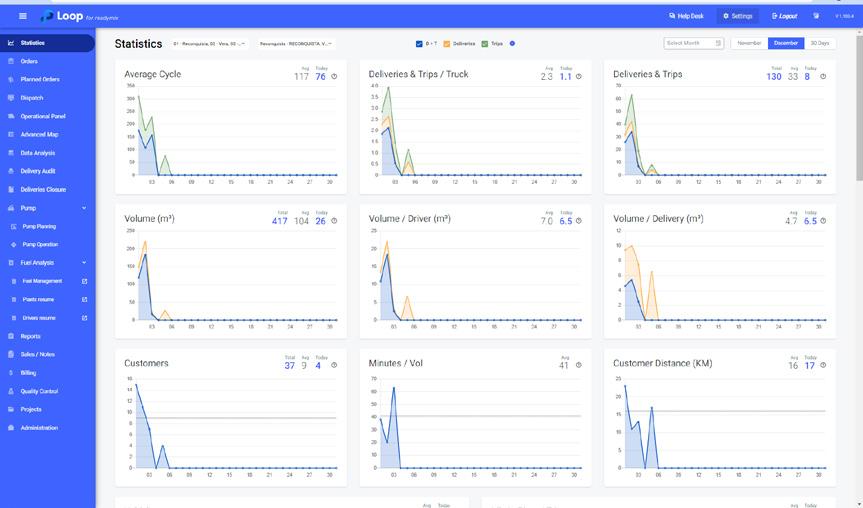Open the Select Month picker

693,43
